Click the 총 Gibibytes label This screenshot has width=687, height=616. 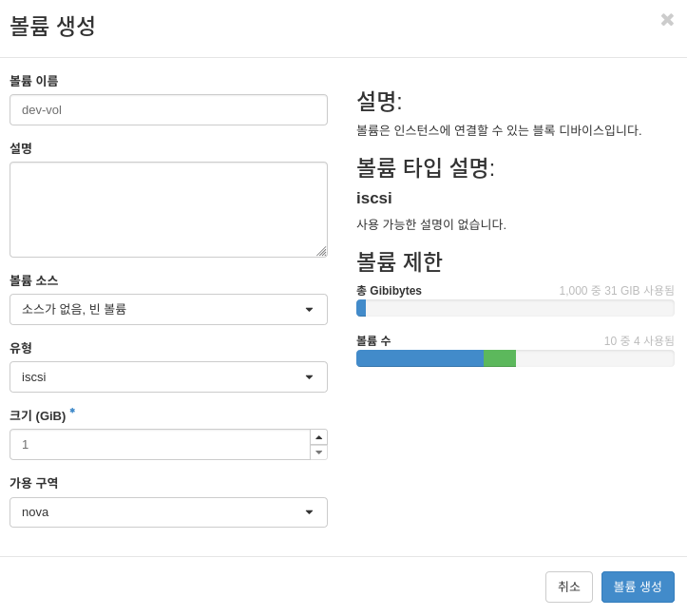coord(389,291)
